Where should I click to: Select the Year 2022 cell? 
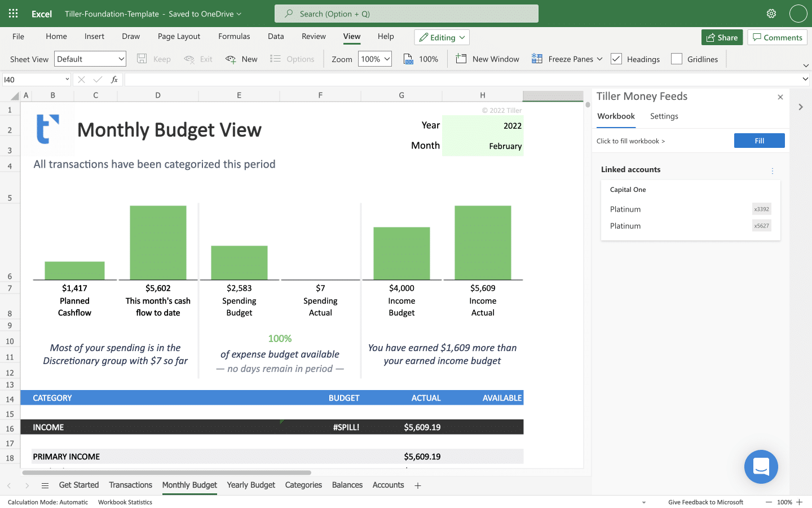(x=483, y=125)
